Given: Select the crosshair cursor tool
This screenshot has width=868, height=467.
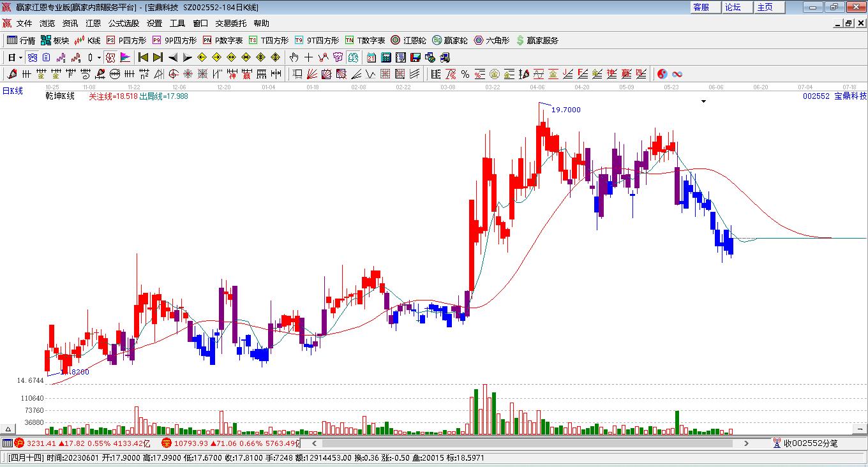Looking at the screenshot, I should coord(308,57).
